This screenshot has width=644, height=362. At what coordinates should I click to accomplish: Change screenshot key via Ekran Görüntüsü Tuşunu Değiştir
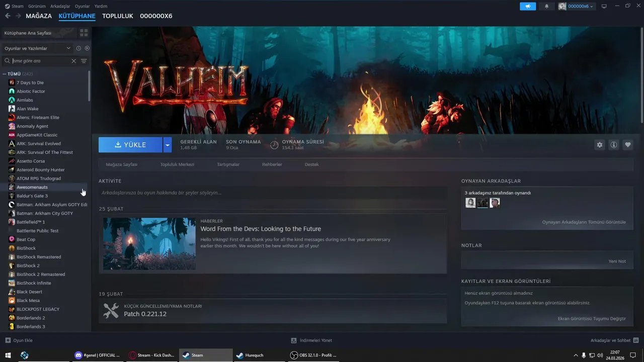click(x=592, y=318)
